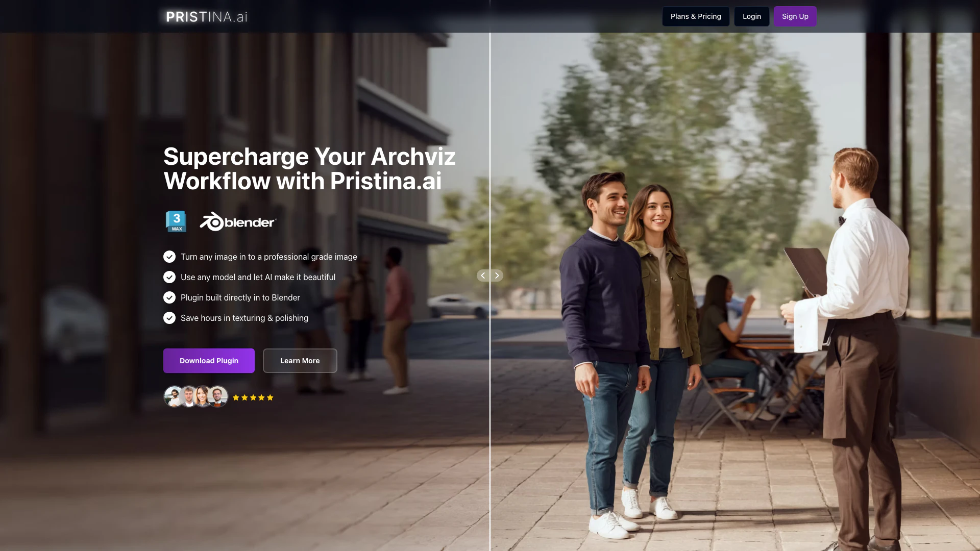Click checkmark beside 'Plugin built directly' line
The height and width of the screenshot is (551, 980).
click(169, 297)
